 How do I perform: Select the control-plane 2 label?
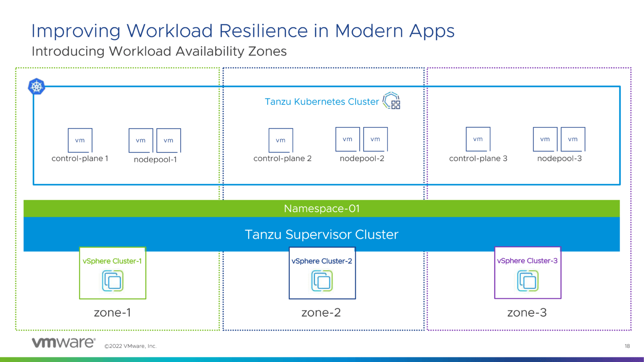283,158
